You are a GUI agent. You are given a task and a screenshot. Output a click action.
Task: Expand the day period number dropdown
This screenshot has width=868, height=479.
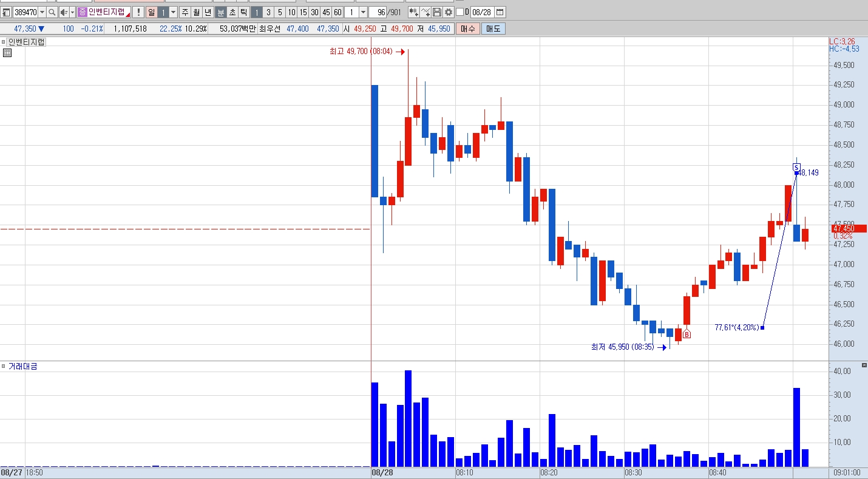[174, 12]
